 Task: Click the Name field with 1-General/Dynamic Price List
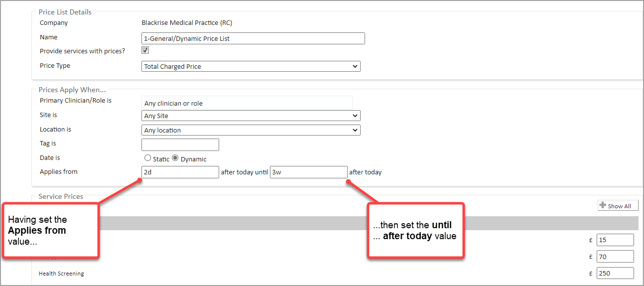(253, 38)
